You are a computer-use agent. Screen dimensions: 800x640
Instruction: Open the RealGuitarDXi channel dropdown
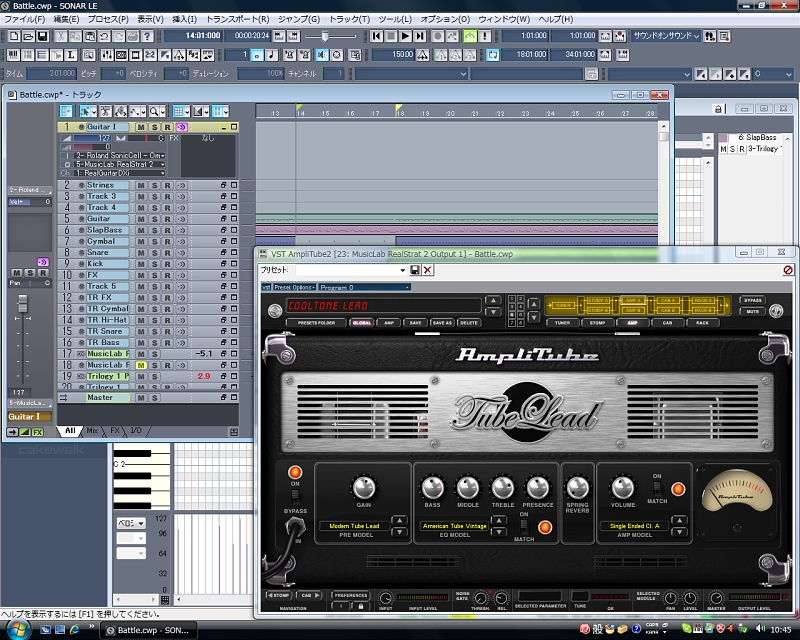120,174
